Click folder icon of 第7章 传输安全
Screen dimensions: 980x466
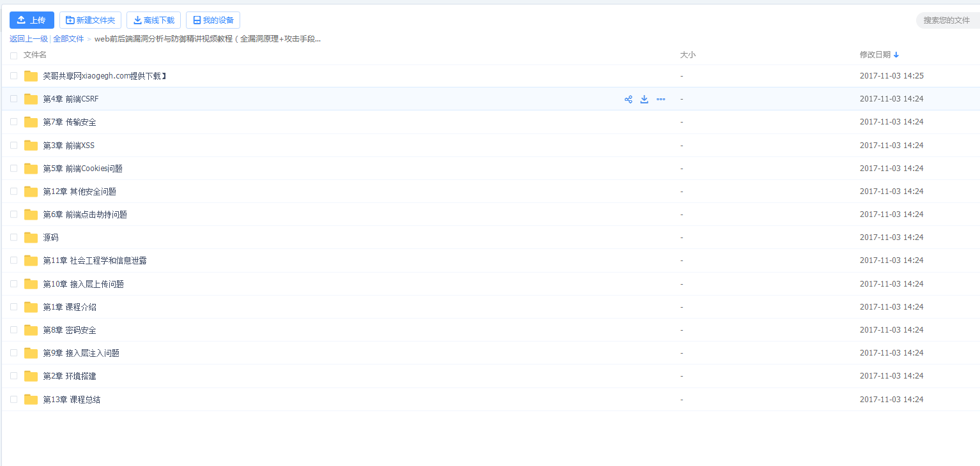pos(31,122)
